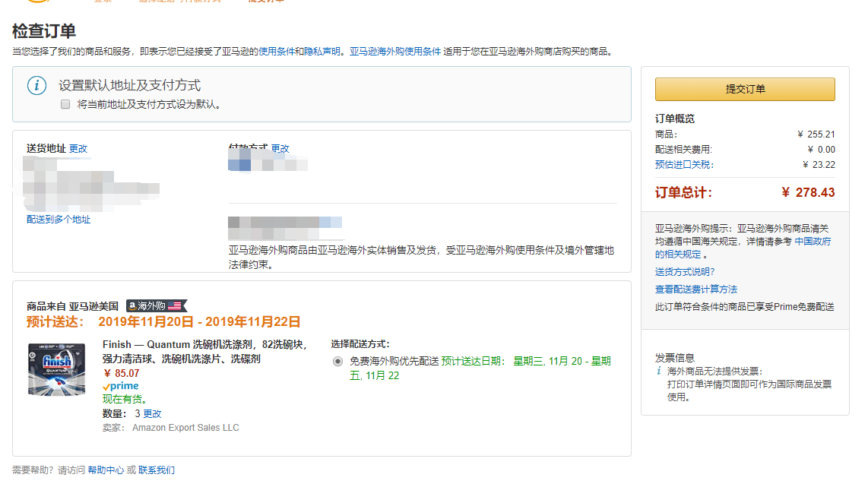Check 将当前地址及支付方式设为默认 checkbox
Viewport: 868px width, 484px height.
(65, 104)
